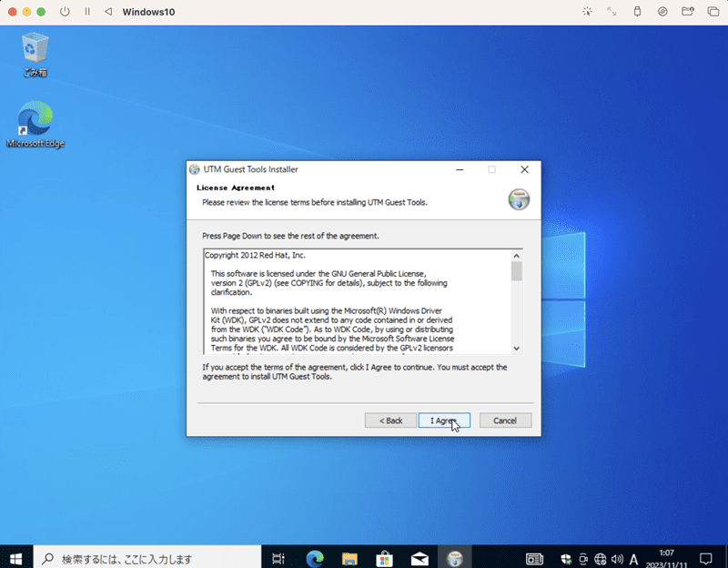Click the license scrollbar thumb
This screenshot has width=728, height=568.
[516, 271]
